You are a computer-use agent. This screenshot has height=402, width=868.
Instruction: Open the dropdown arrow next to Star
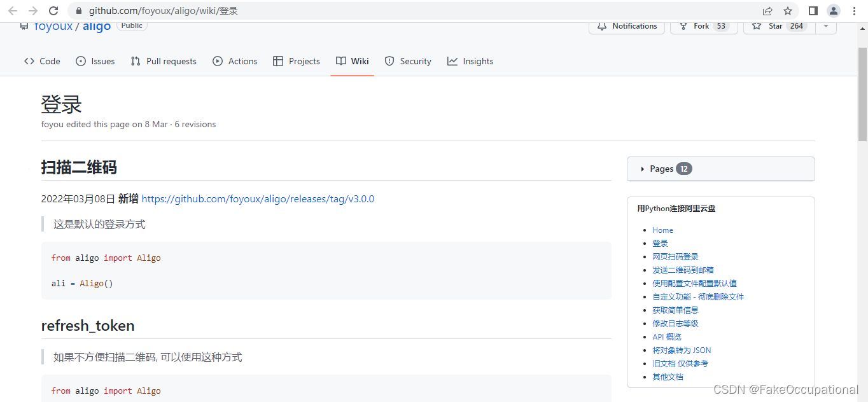(x=826, y=26)
